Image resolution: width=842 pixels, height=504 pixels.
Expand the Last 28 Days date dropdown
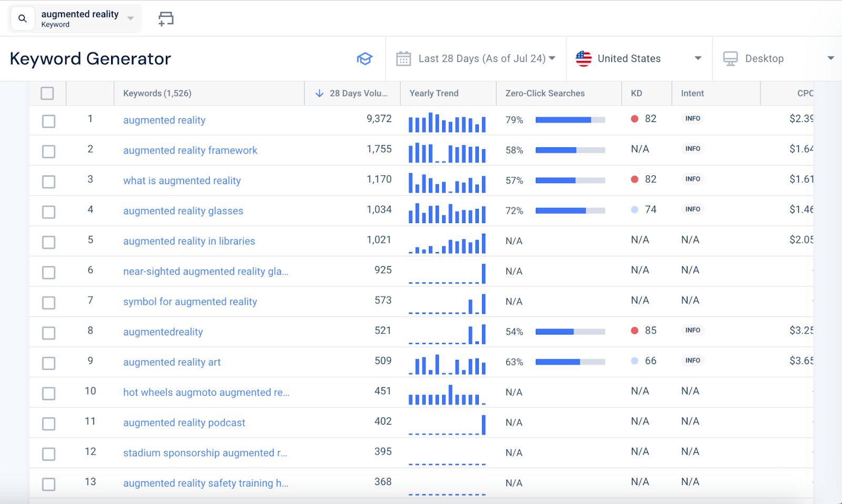click(x=552, y=58)
